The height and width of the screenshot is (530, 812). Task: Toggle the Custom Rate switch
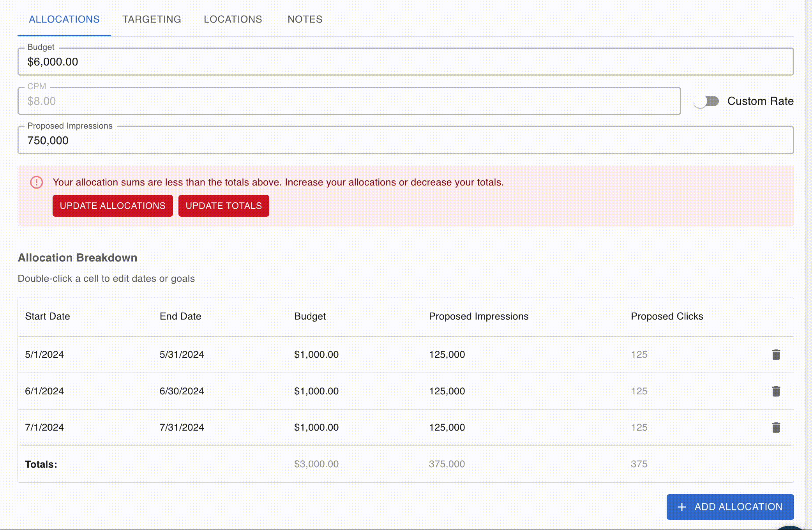coord(706,101)
